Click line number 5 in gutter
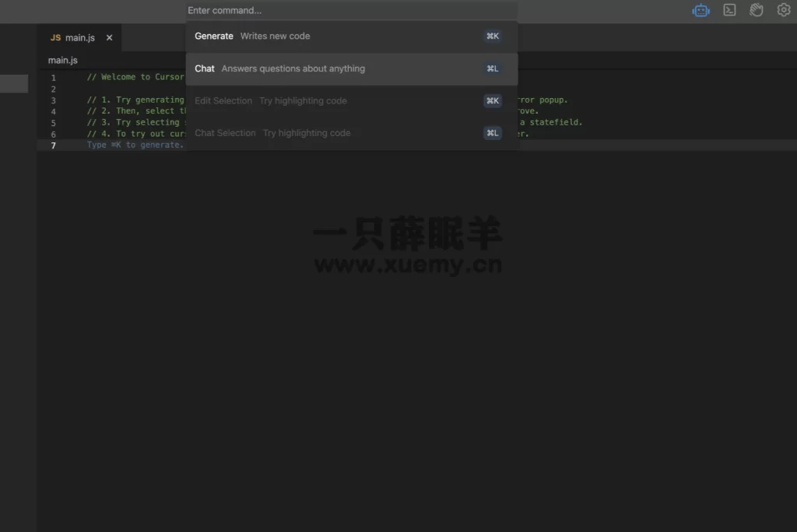 (x=54, y=123)
